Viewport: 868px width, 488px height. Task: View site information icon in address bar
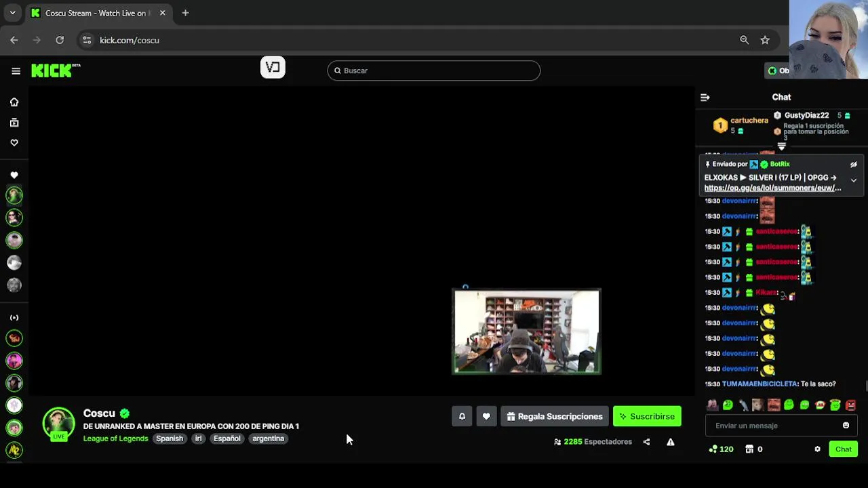(x=87, y=40)
